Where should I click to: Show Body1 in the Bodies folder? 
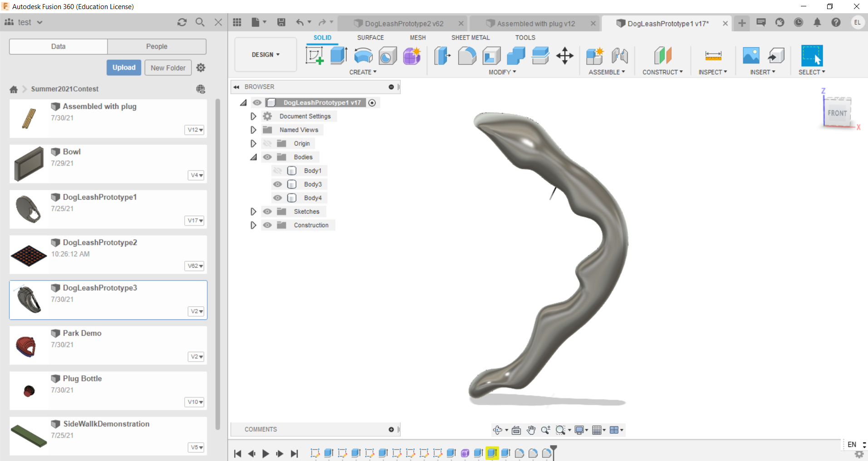(x=278, y=171)
